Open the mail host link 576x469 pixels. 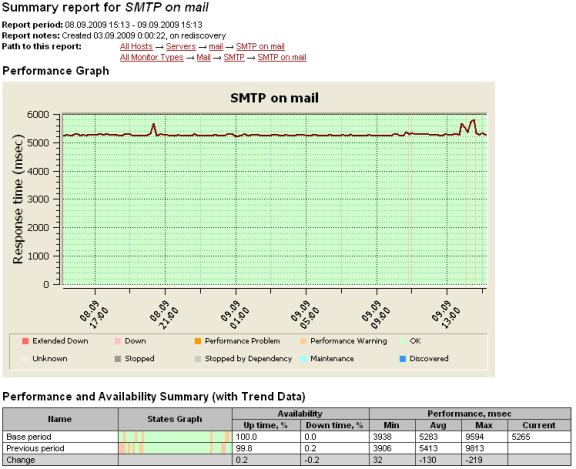pyautogui.click(x=216, y=47)
